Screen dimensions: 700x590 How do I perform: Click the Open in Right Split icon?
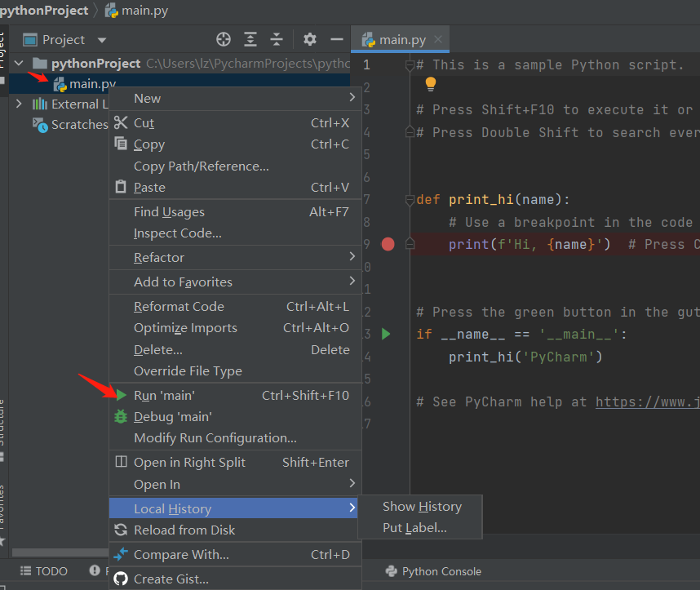[121, 461]
